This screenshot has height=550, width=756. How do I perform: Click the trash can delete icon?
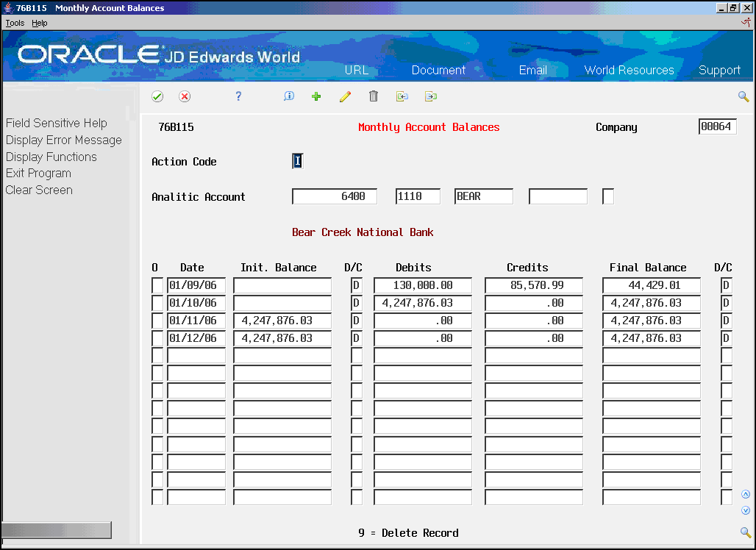(x=373, y=96)
